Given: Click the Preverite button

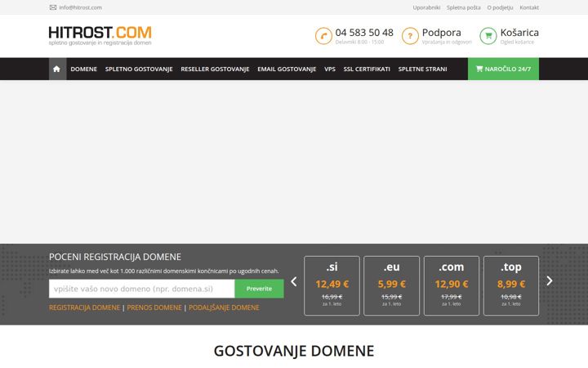Looking at the screenshot, I should point(259,289).
